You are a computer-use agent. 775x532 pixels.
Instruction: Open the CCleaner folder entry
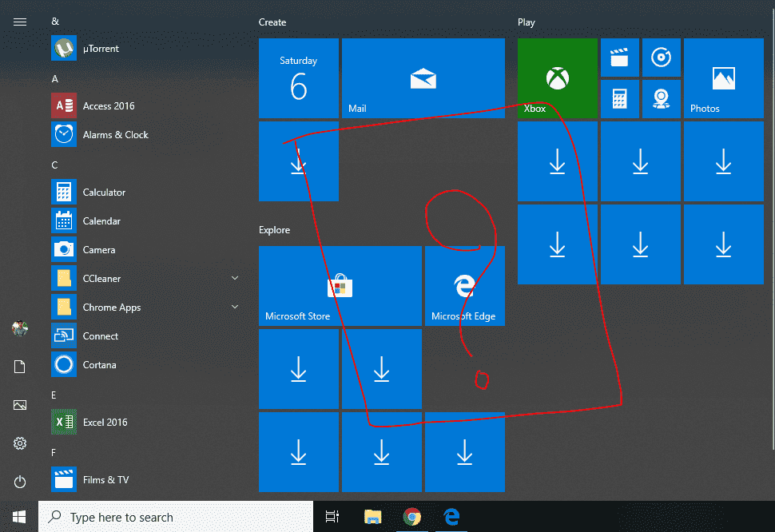147,278
